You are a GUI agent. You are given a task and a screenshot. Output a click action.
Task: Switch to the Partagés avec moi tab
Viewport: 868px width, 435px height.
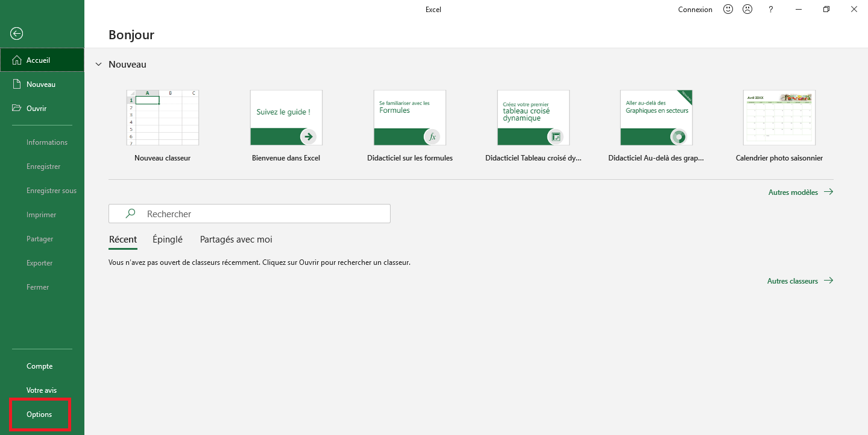[x=236, y=240]
